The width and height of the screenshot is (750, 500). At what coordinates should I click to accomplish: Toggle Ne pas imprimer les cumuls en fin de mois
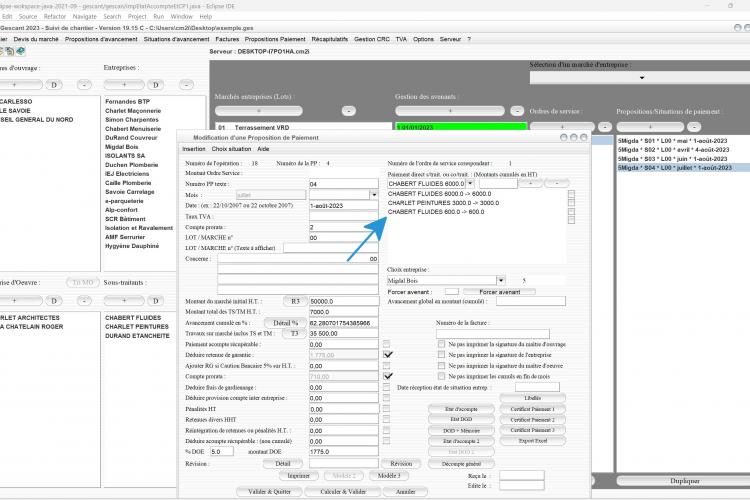[x=441, y=376]
